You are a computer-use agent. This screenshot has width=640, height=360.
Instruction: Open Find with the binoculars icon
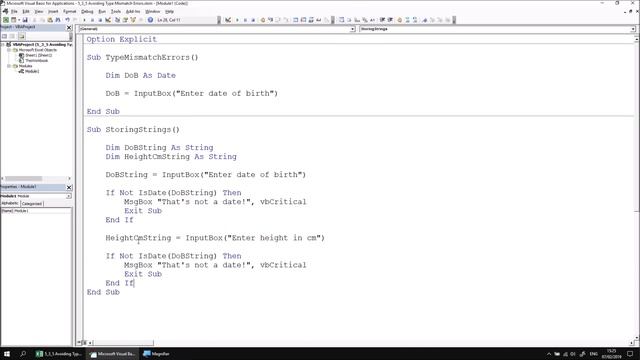58,20
